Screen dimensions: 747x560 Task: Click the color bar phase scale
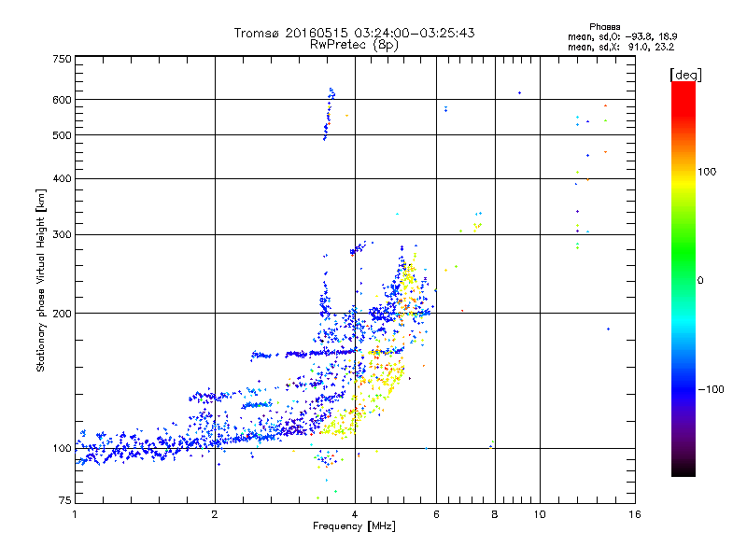click(x=684, y=278)
